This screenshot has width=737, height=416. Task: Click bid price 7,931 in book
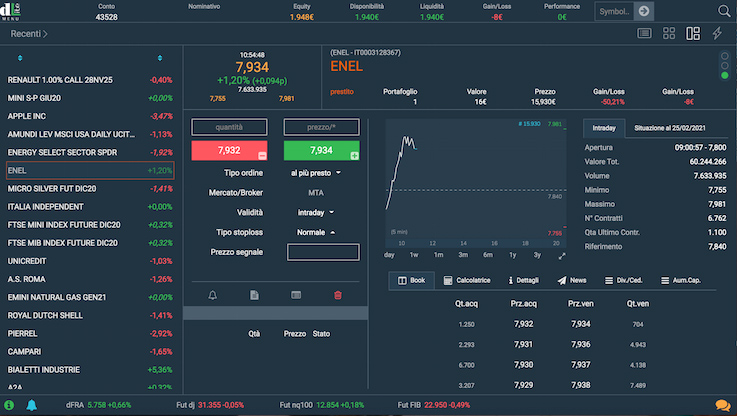[x=523, y=345]
